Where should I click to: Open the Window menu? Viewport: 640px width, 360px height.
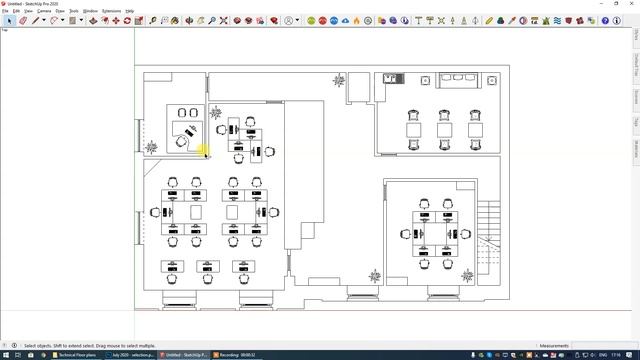90,11
